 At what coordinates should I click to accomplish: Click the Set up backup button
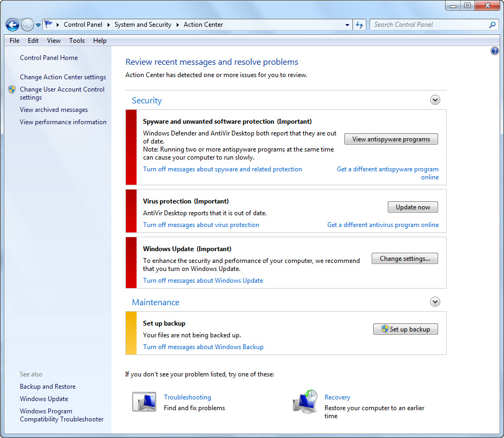pyautogui.click(x=405, y=329)
